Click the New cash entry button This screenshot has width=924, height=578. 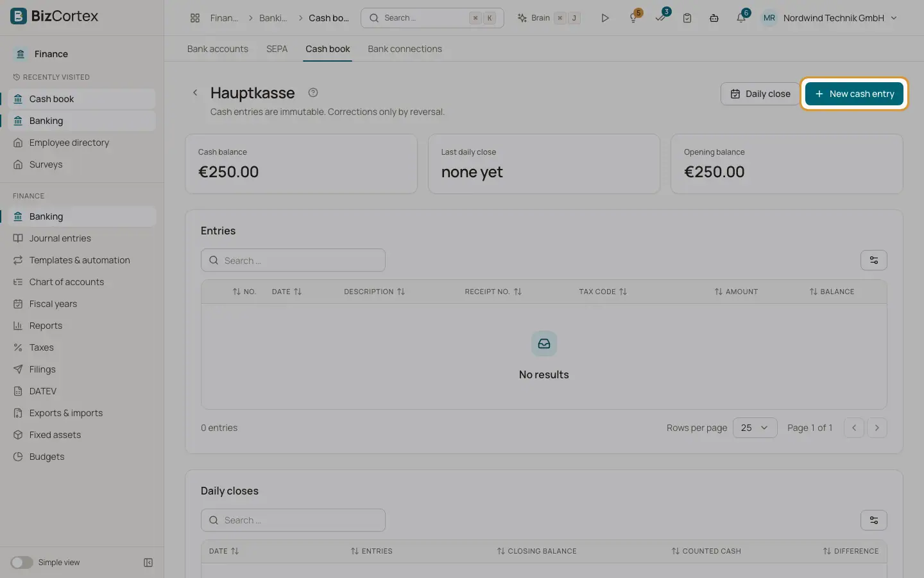(854, 94)
